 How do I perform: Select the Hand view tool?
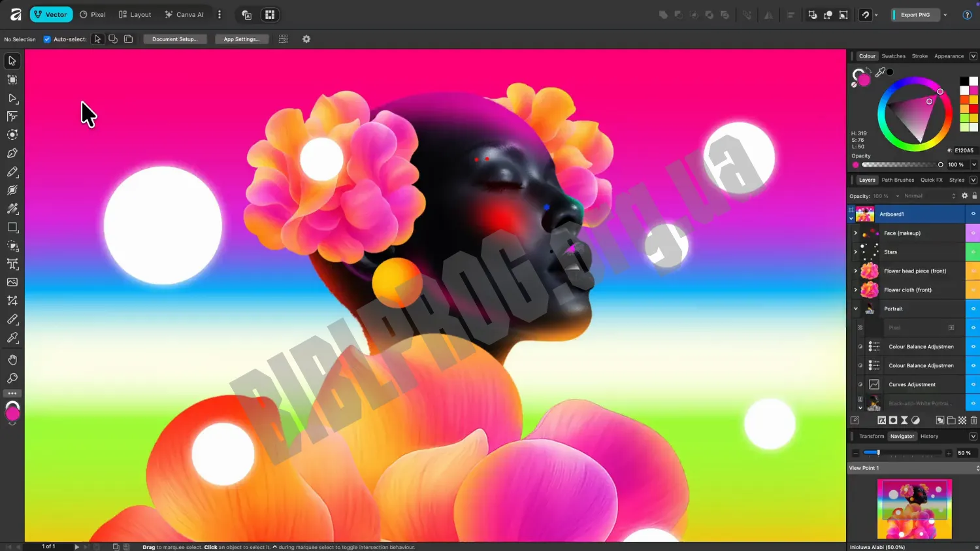pyautogui.click(x=12, y=359)
